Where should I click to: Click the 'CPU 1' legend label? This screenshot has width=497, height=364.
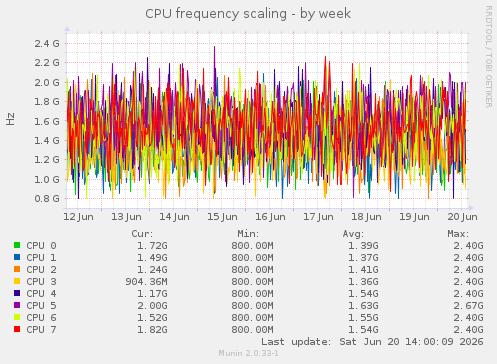pyautogui.click(x=41, y=258)
